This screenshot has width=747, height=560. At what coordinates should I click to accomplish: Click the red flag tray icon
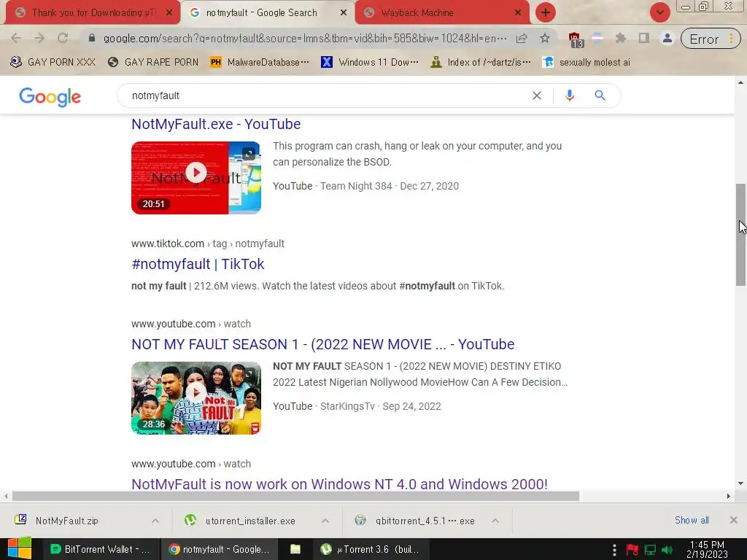pos(632,551)
